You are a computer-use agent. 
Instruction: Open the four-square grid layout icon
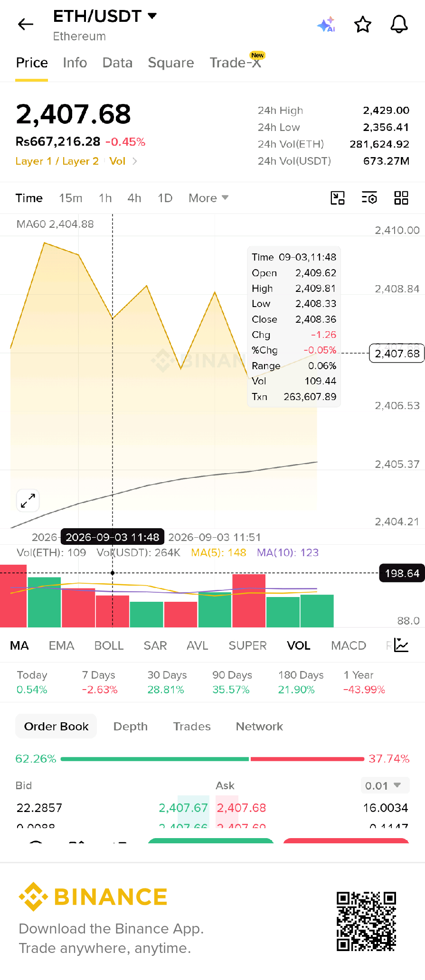(401, 198)
